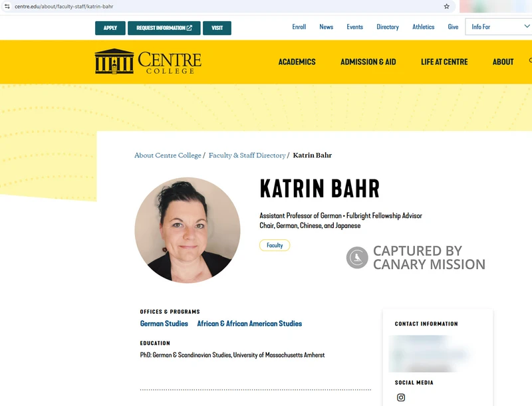Click the Apply button

[110, 28]
